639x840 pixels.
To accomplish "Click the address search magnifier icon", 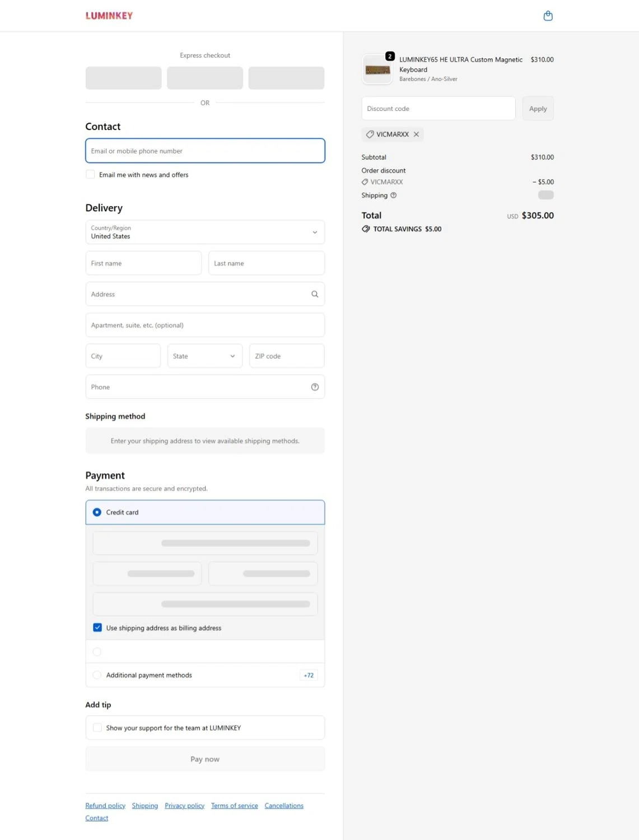I will click(x=315, y=294).
